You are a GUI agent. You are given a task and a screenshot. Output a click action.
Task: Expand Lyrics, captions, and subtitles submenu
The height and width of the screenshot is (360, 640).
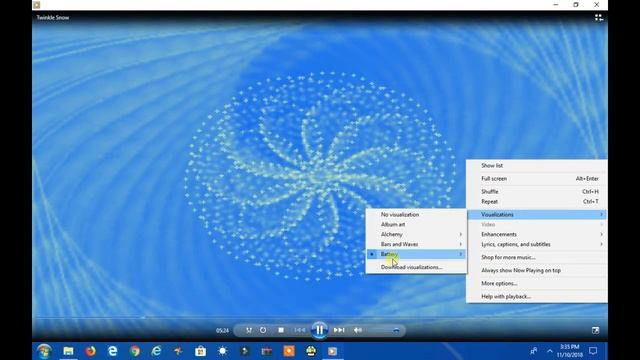coord(537,244)
